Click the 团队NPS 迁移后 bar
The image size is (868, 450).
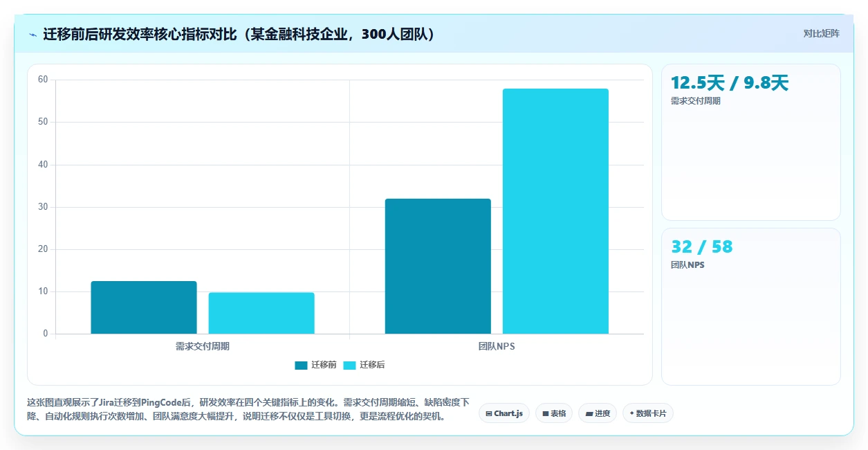tap(555, 211)
